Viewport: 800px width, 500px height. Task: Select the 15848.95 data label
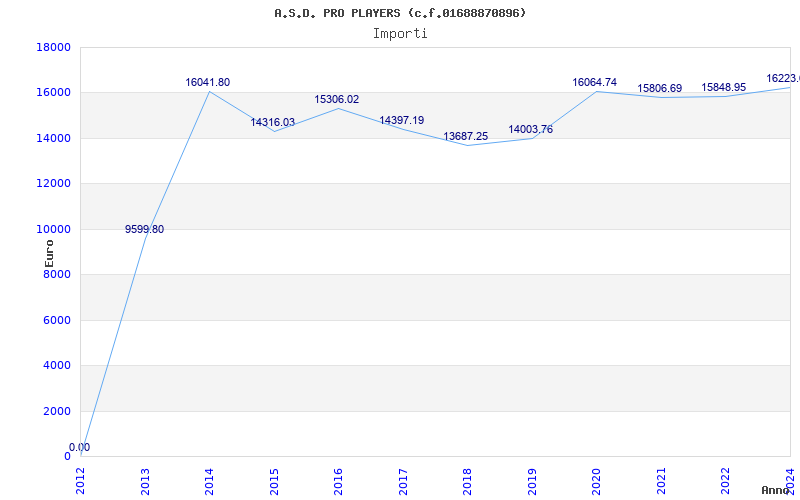(x=724, y=87)
